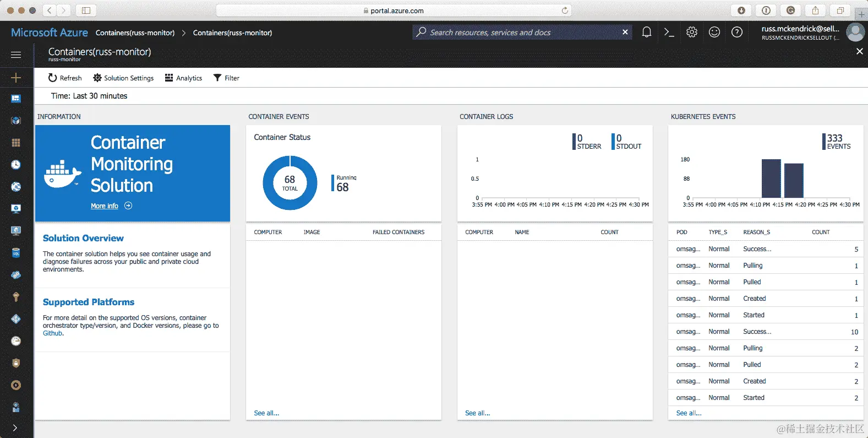Screen dimensions: 868x438
Task: Reload page via address bar icon
Action: click(x=565, y=10)
